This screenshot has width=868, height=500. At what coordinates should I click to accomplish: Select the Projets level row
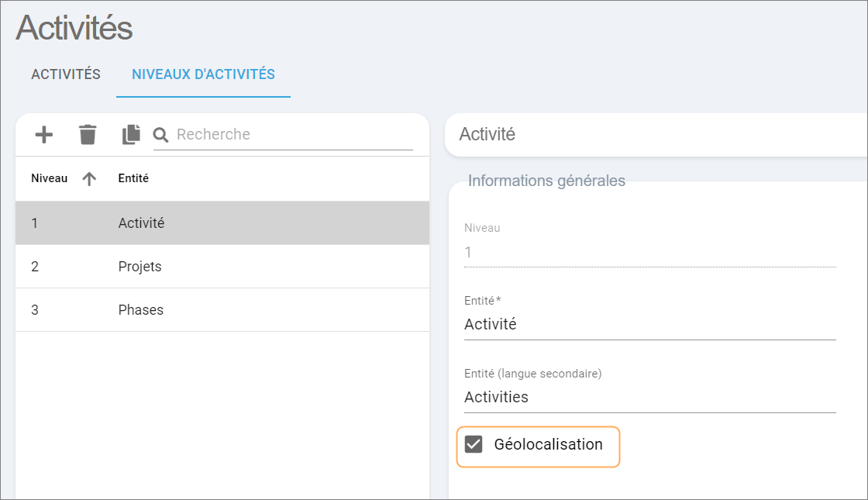click(x=222, y=267)
